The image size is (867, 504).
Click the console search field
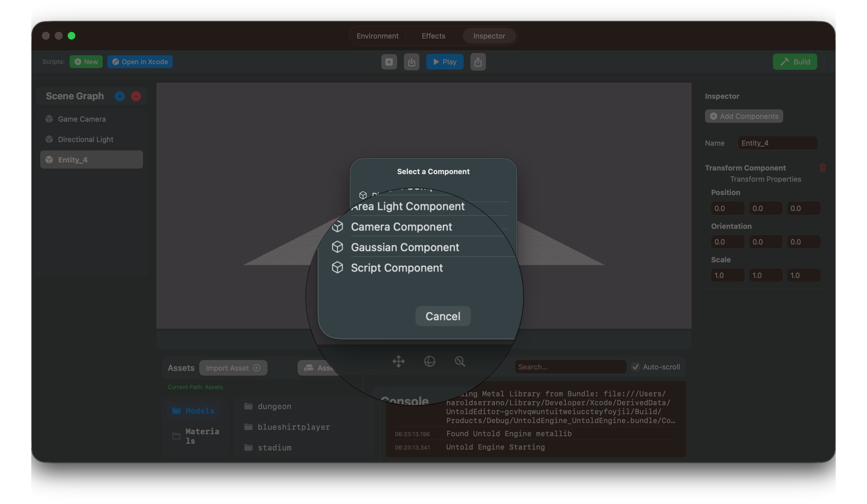(570, 367)
